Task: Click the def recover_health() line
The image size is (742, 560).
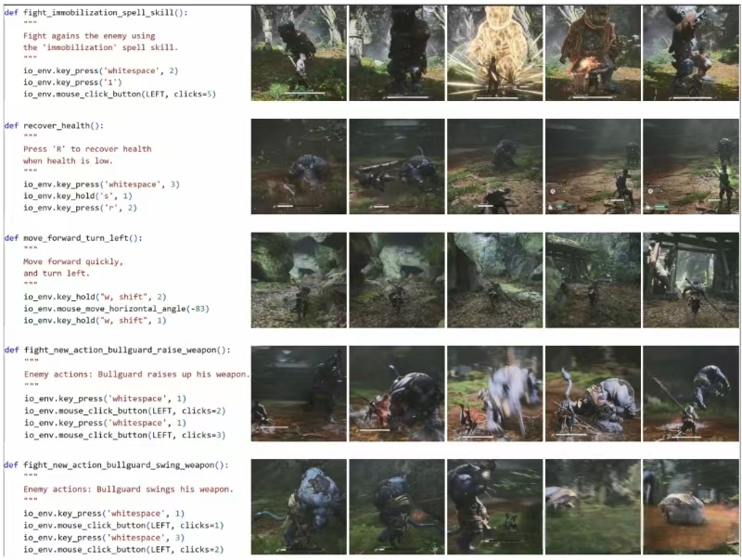Action: pyautogui.click(x=54, y=126)
